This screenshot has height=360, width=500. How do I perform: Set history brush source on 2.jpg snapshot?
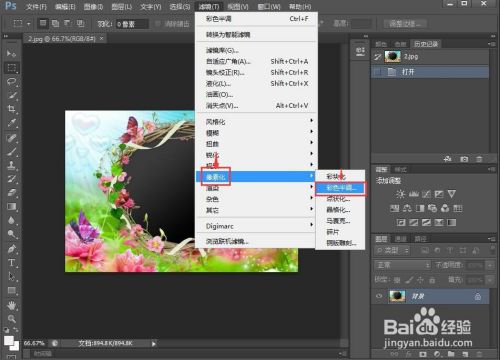pos(378,57)
